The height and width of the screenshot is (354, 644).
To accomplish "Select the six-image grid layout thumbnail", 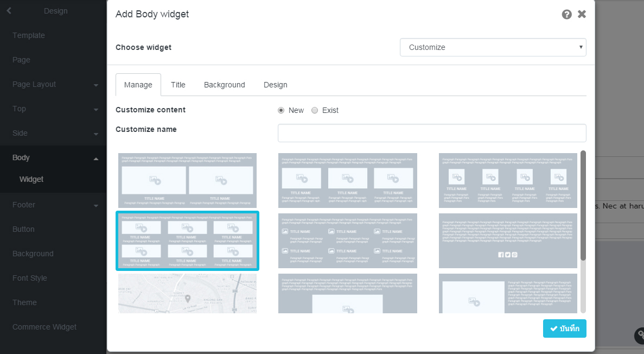I will point(187,241).
